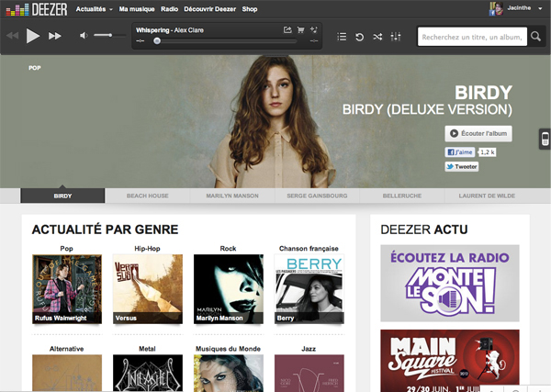Viewport: 551px width, 392px height.
Task: Click the track progress bar handle
Action: (157, 41)
